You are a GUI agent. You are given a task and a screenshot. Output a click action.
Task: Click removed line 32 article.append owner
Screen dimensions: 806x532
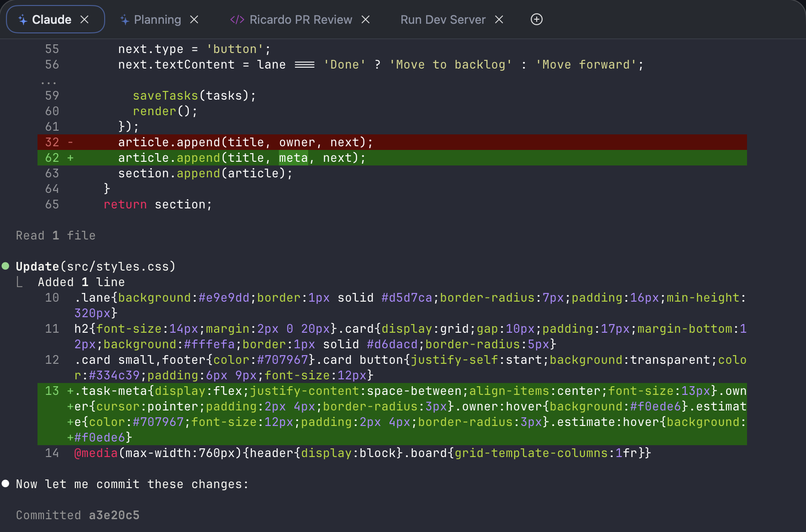[x=392, y=142]
